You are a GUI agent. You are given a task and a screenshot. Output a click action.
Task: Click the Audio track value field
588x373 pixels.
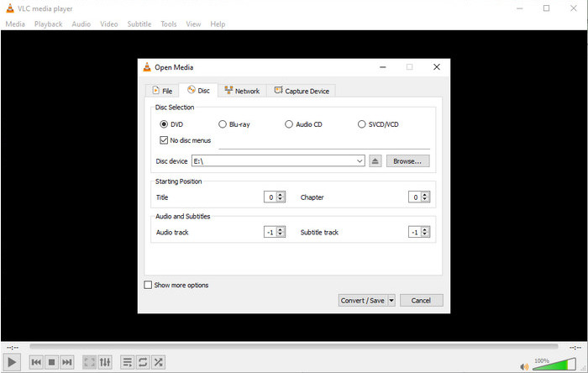coord(270,232)
